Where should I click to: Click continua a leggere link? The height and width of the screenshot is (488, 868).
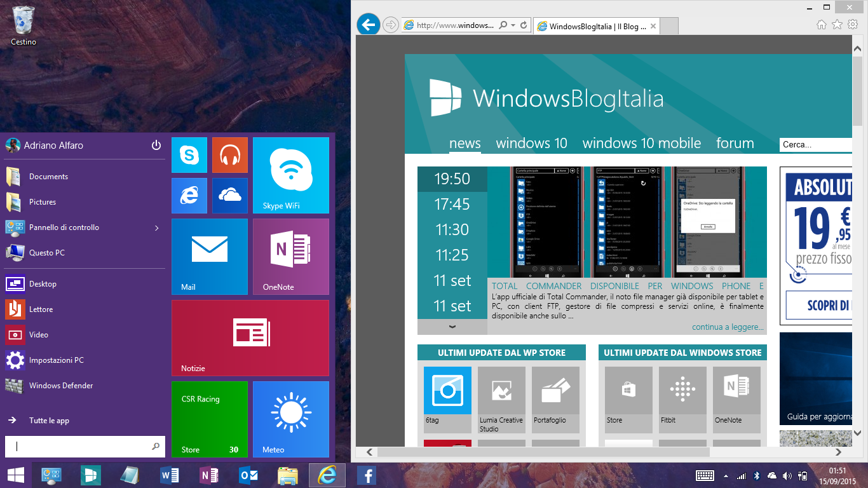728,327
